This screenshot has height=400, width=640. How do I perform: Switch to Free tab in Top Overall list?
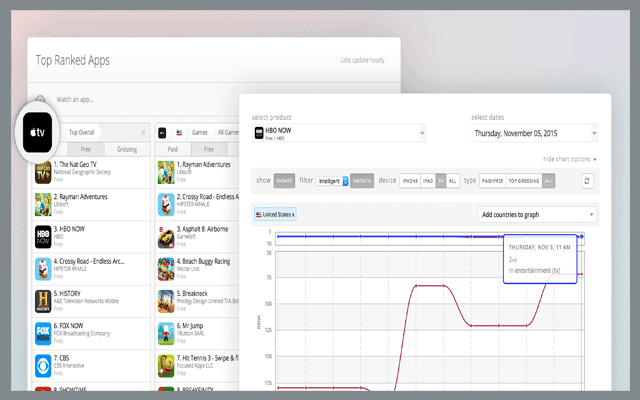point(86,149)
